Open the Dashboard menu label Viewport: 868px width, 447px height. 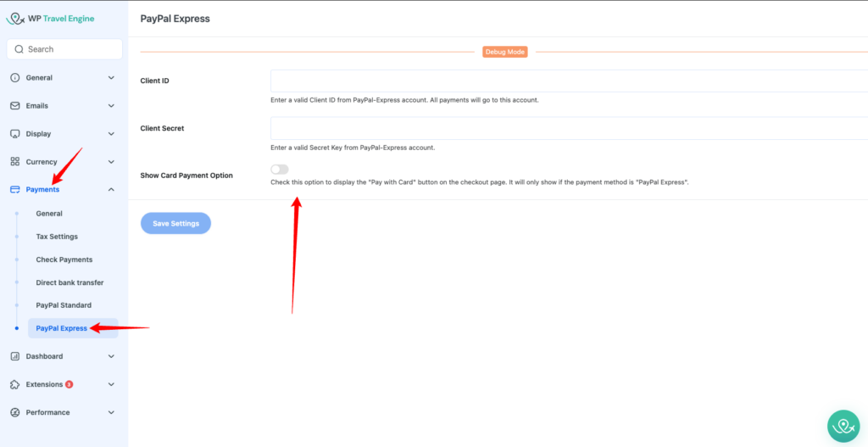click(44, 356)
